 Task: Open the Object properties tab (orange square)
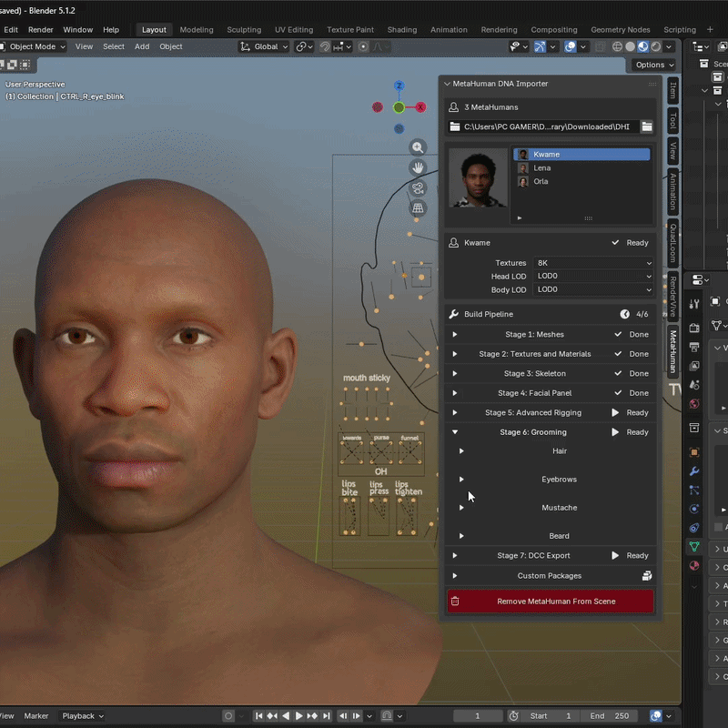tap(694, 452)
